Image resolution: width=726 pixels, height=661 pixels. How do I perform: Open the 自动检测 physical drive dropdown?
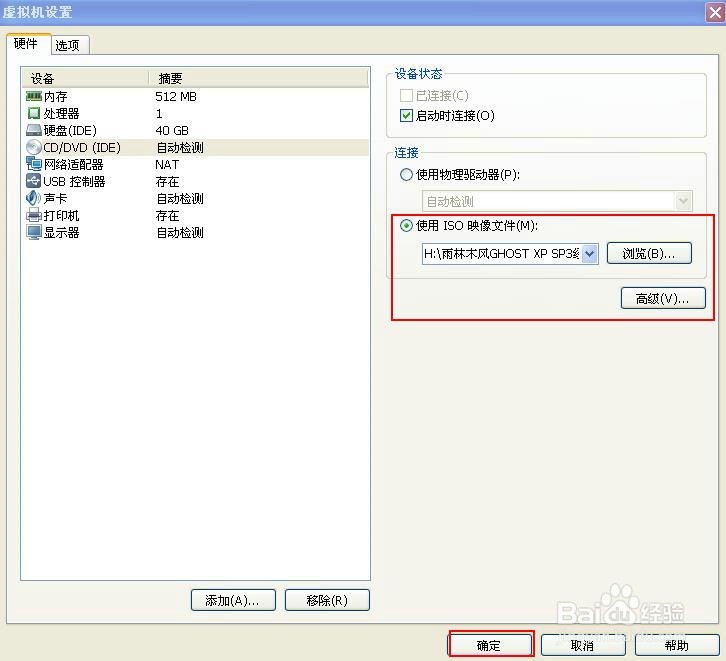click(557, 201)
